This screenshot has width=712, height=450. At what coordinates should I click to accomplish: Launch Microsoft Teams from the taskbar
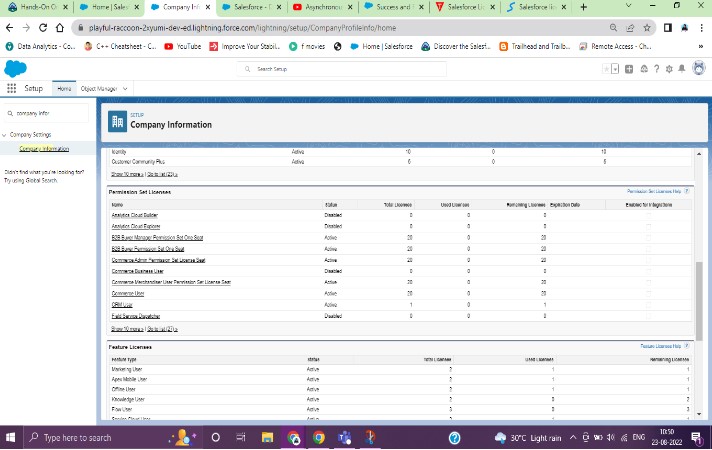coord(343,437)
